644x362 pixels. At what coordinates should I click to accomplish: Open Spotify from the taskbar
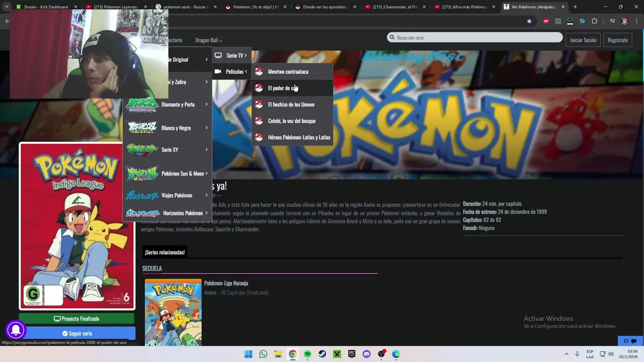pyautogui.click(x=307, y=354)
